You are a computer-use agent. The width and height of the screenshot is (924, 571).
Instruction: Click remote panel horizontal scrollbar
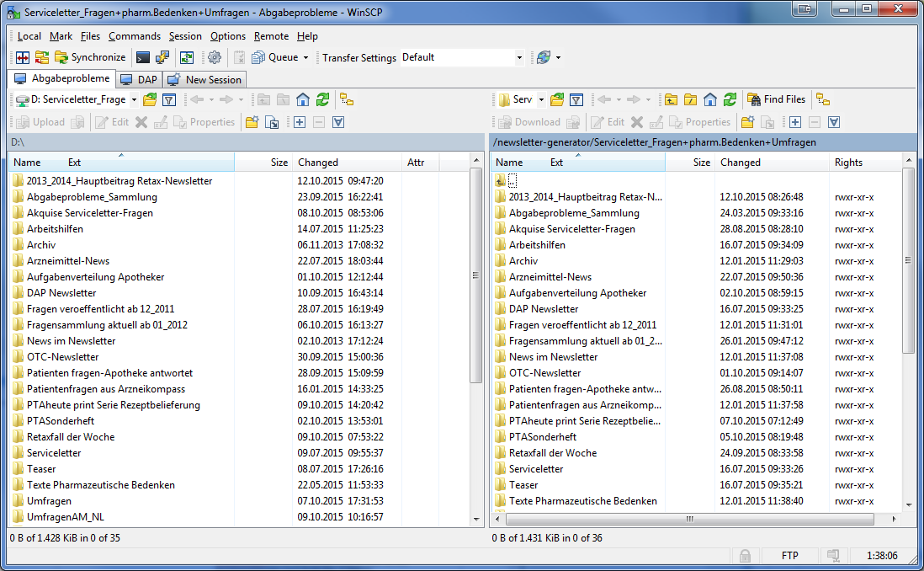pos(690,519)
